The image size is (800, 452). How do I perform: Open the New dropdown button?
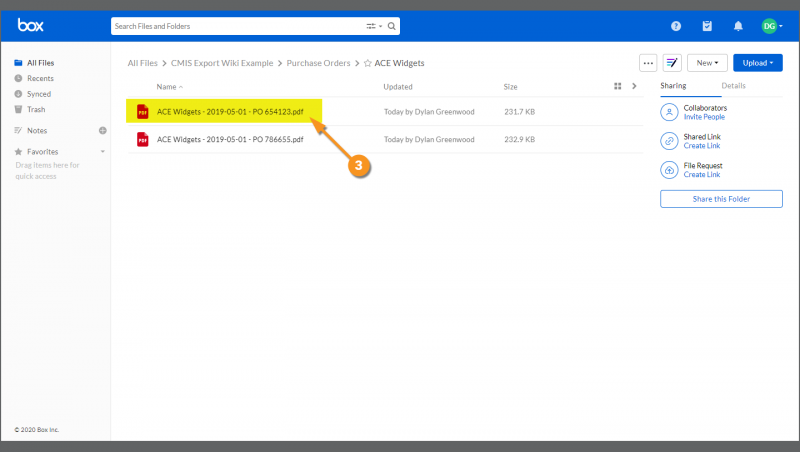[707, 63]
